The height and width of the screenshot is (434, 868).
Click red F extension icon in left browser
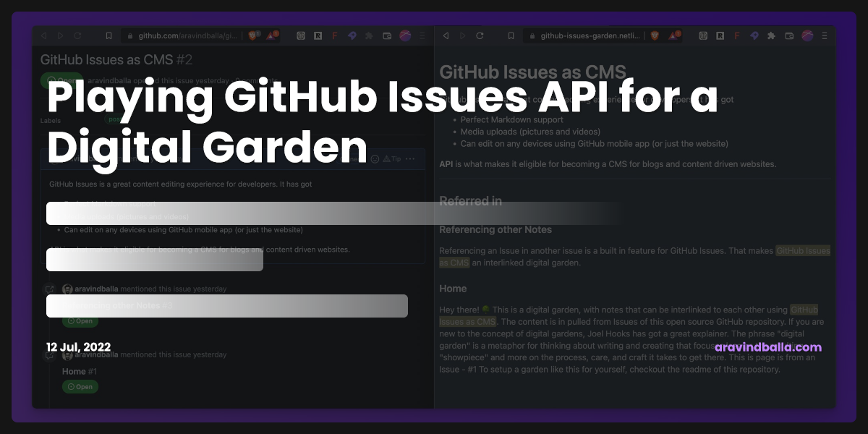[x=334, y=35]
